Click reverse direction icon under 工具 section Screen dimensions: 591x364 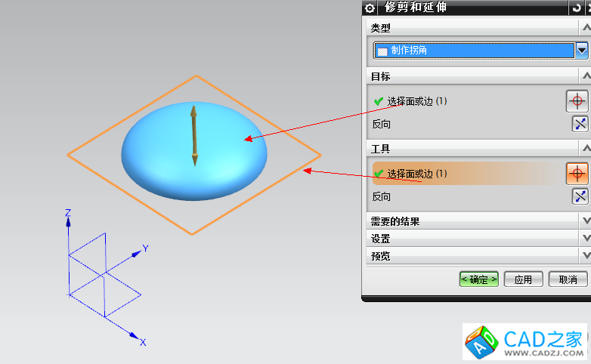580,197
